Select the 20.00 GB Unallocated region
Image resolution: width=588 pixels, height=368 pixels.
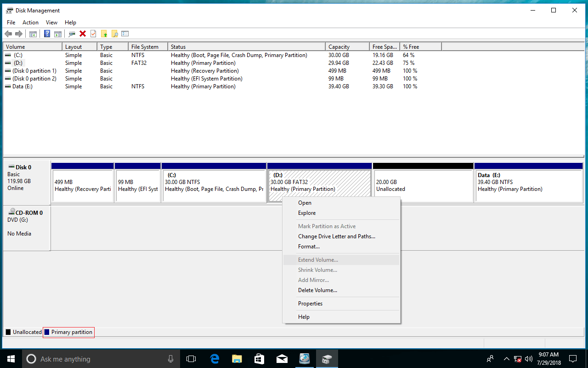(x=423, y=184)
